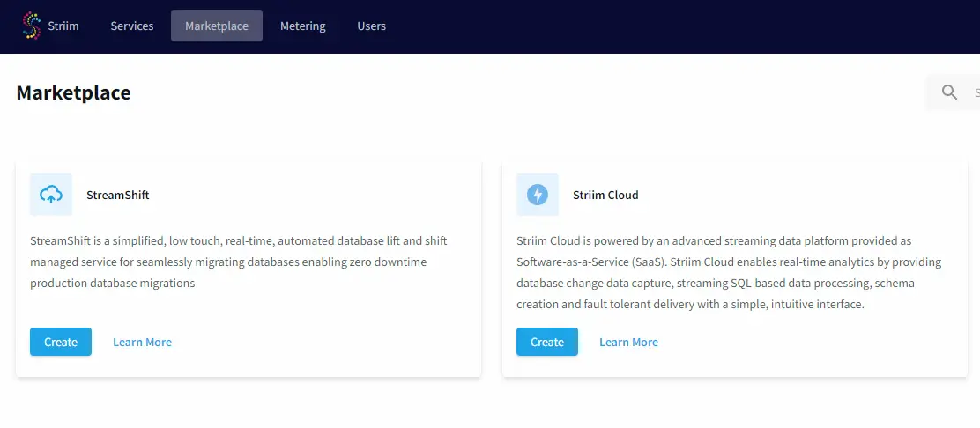Click the Striim logo icon
980x428 pixels.
tap(31, 26)
